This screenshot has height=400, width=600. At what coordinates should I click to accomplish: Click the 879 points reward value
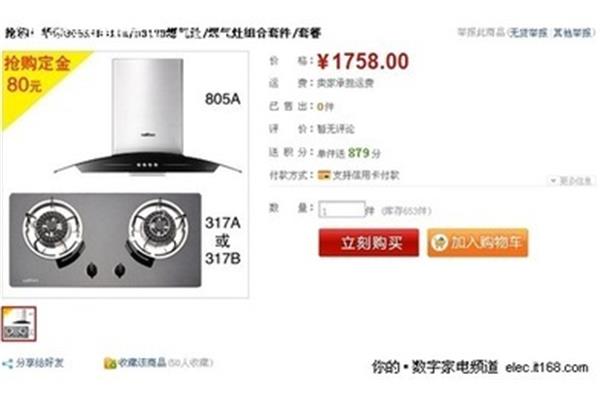(358, 153)
